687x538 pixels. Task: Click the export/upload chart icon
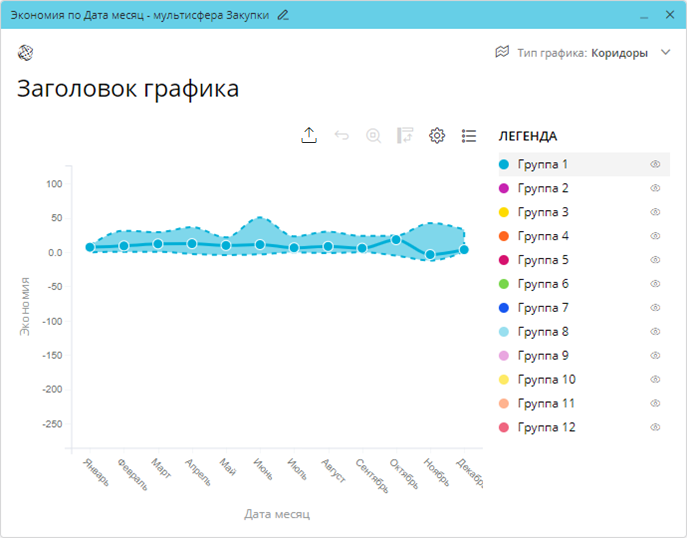pyautogui.click(x=309, y=136)
